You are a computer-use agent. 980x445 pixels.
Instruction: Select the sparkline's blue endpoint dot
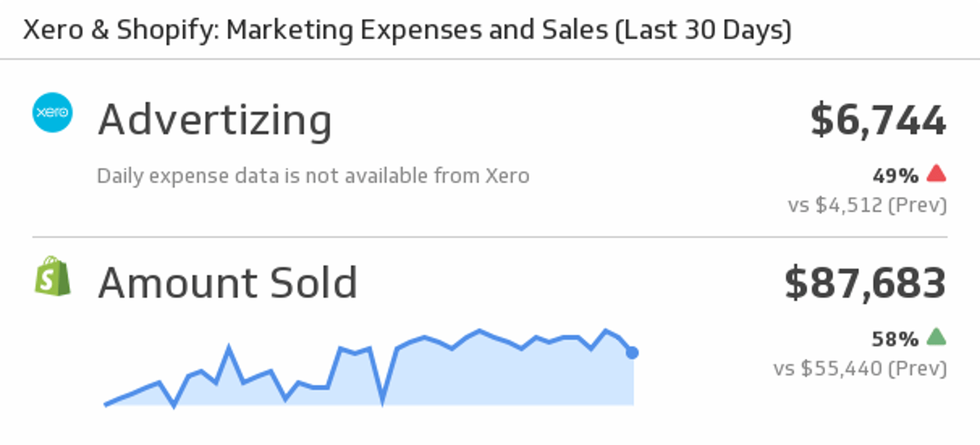point(632,353)
